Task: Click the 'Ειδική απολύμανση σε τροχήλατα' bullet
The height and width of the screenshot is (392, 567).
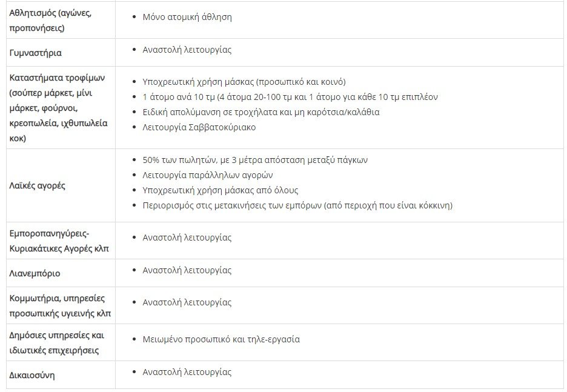Action: click(x=261, y=112)
